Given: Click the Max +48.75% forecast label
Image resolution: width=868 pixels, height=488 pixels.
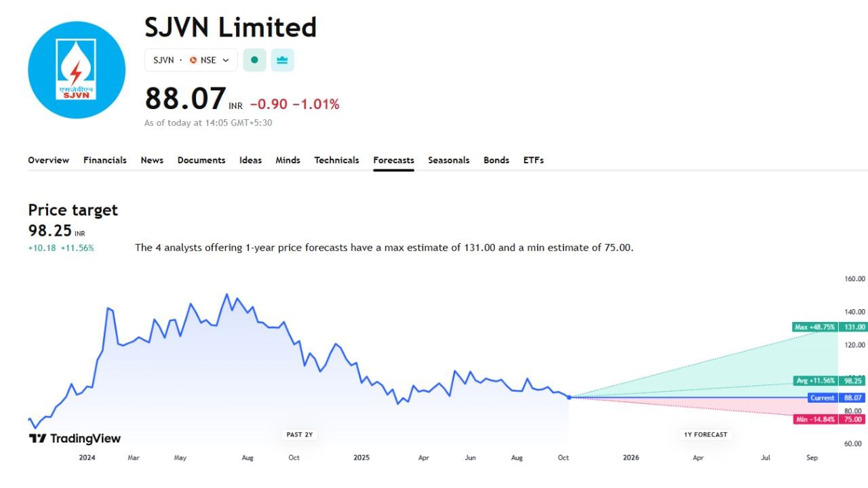Looking at the screenshot, I should coord(815,327).
